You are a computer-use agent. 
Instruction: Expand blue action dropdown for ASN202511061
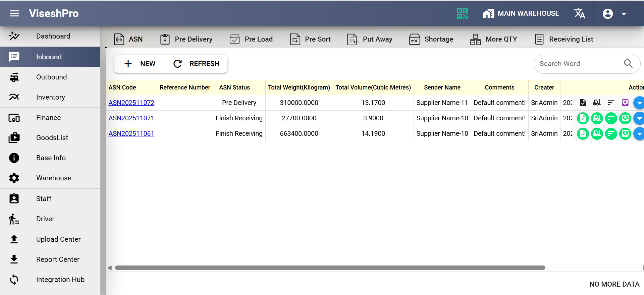[x=639, y=134]
